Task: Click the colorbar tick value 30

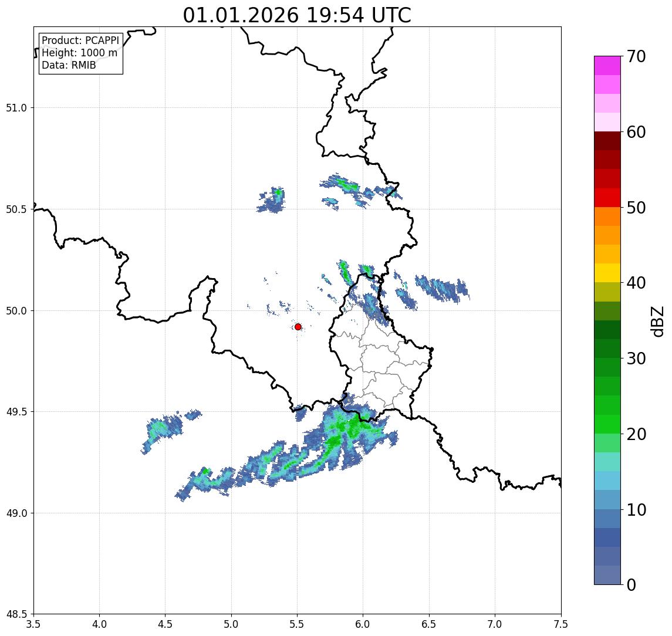Action: (636, 358)
